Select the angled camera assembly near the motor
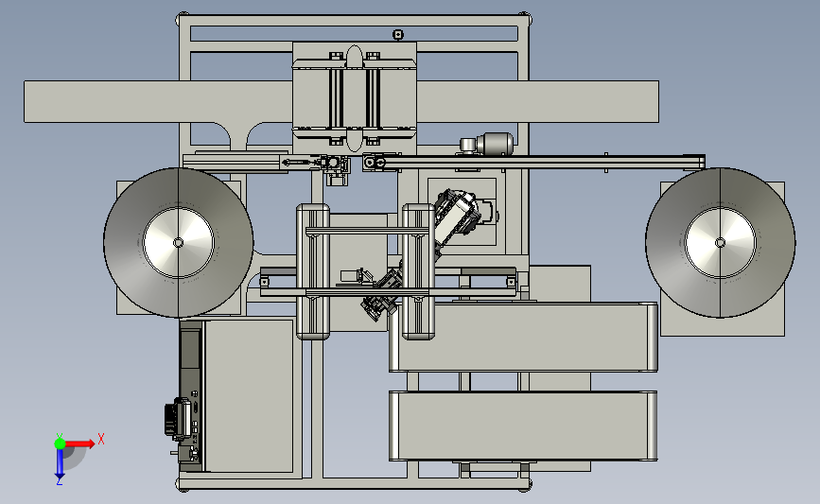The image size is (820, 504). [x=456, y=214]
